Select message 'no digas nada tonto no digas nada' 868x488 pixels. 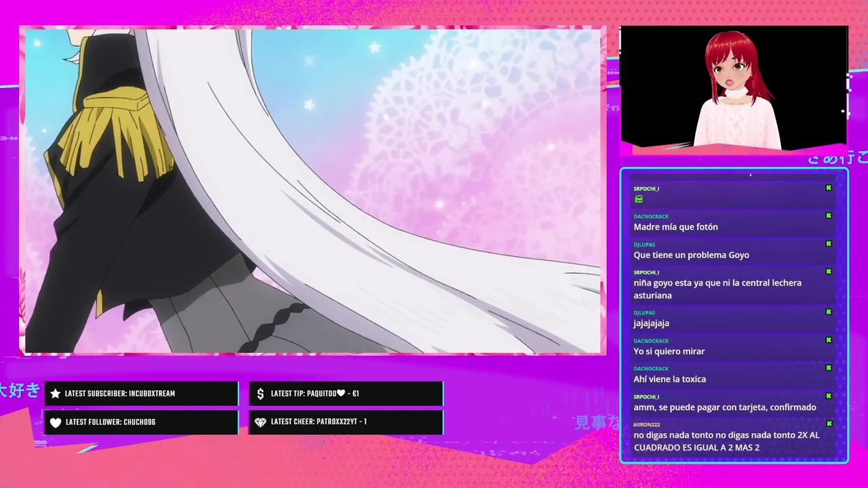726,441
